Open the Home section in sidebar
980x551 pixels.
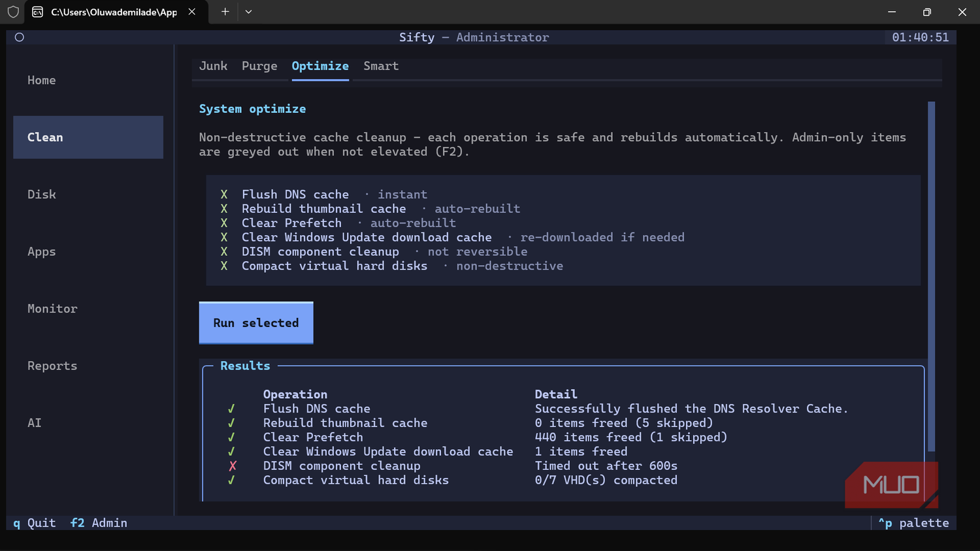pyautogui.click(x=41, y=80)
